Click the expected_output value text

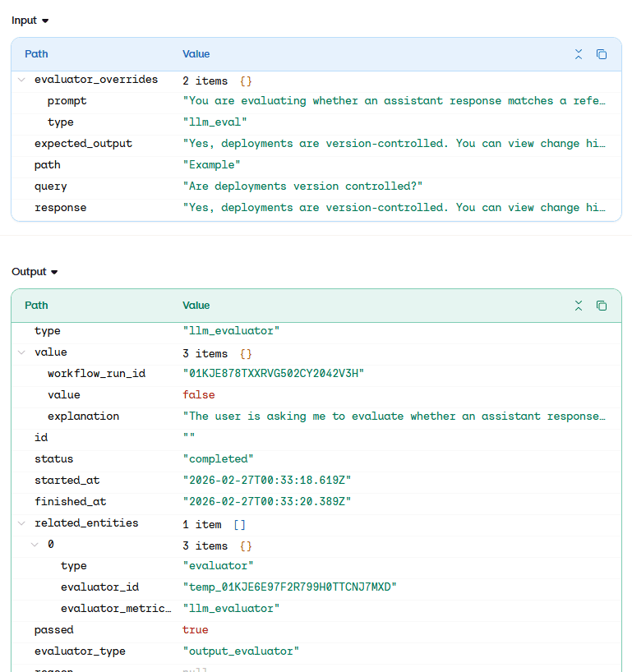coord(394,144)
